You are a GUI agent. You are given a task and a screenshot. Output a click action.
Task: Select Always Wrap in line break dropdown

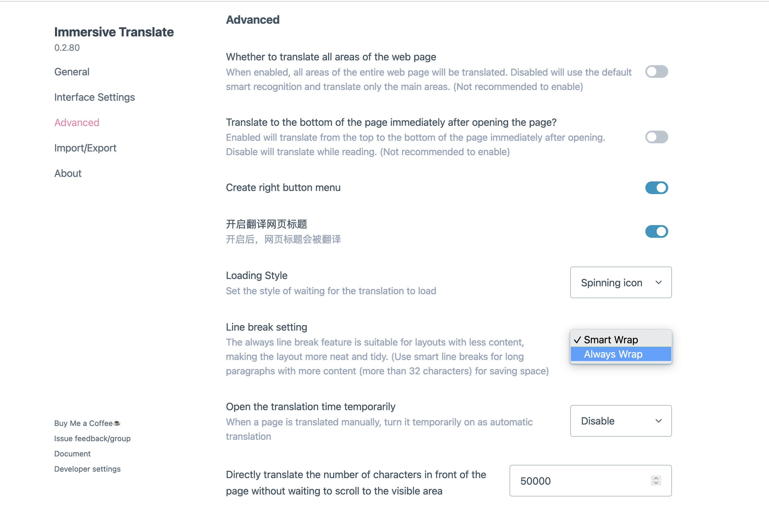(613, 354)
